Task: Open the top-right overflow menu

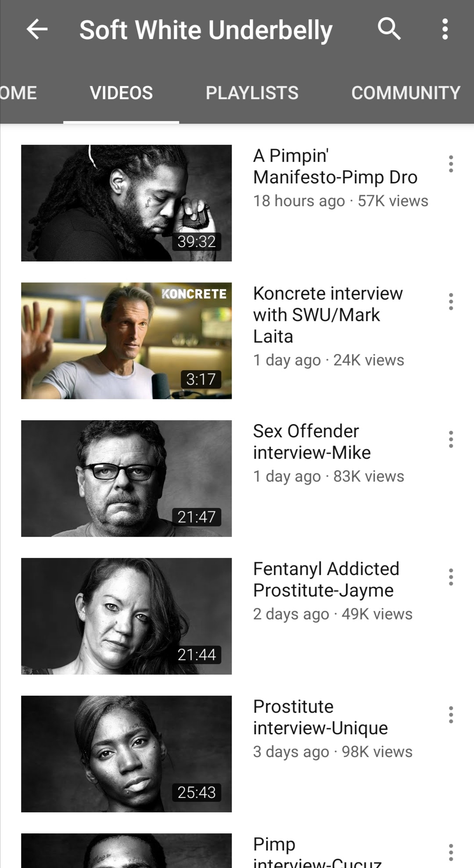Action: (x=445, y=29)
